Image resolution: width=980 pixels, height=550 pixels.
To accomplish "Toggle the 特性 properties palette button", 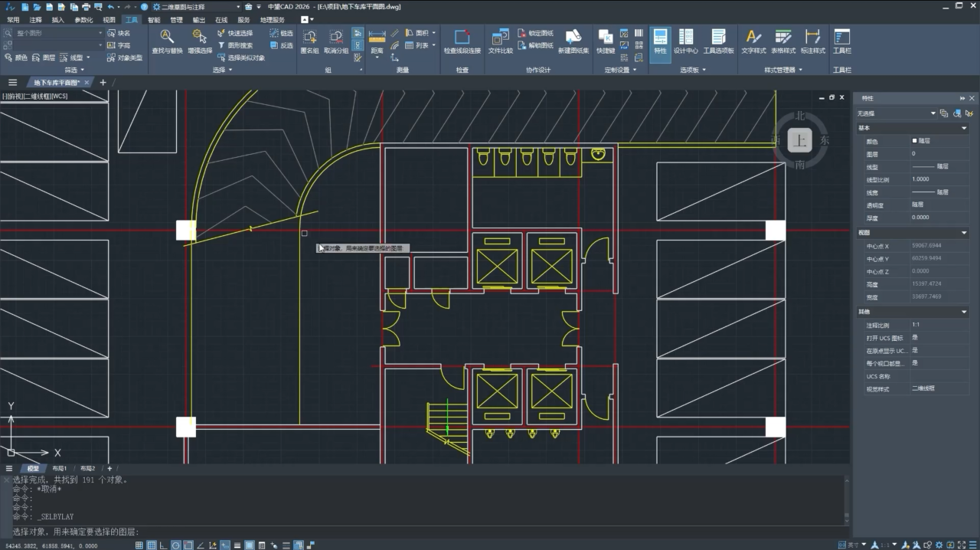I will point(660,41).
